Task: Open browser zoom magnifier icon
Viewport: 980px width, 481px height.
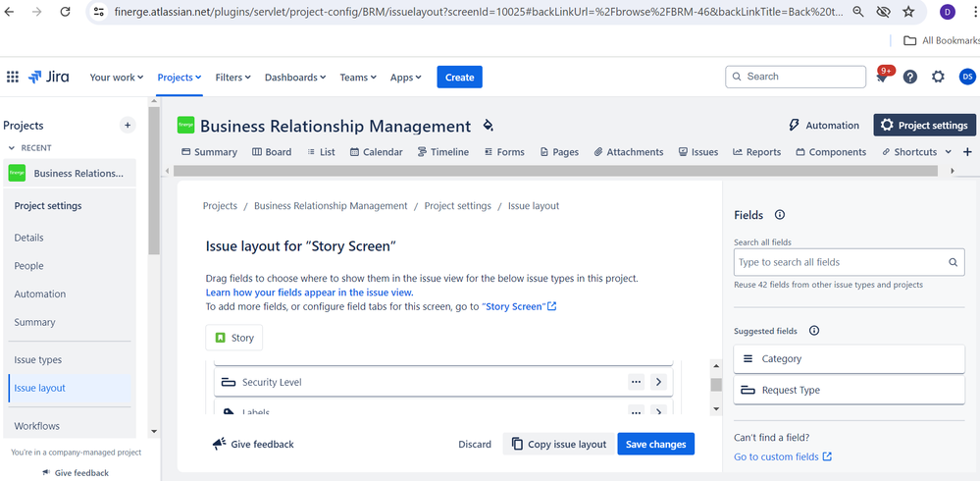Action: point(858,11)
